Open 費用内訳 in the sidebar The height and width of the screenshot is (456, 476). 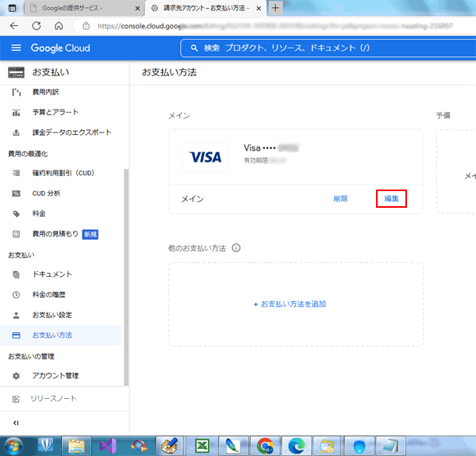point(45,92)
